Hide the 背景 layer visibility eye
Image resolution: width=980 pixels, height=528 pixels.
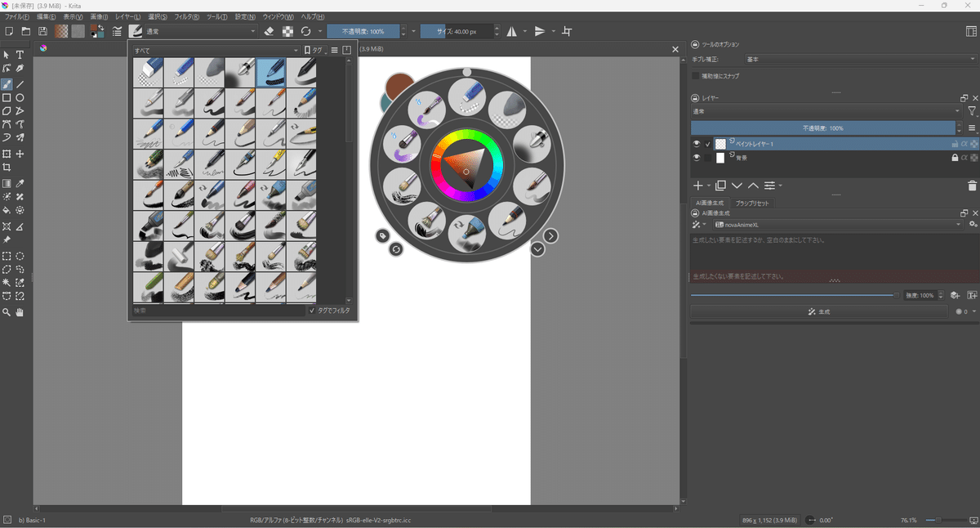click(695, 156)
